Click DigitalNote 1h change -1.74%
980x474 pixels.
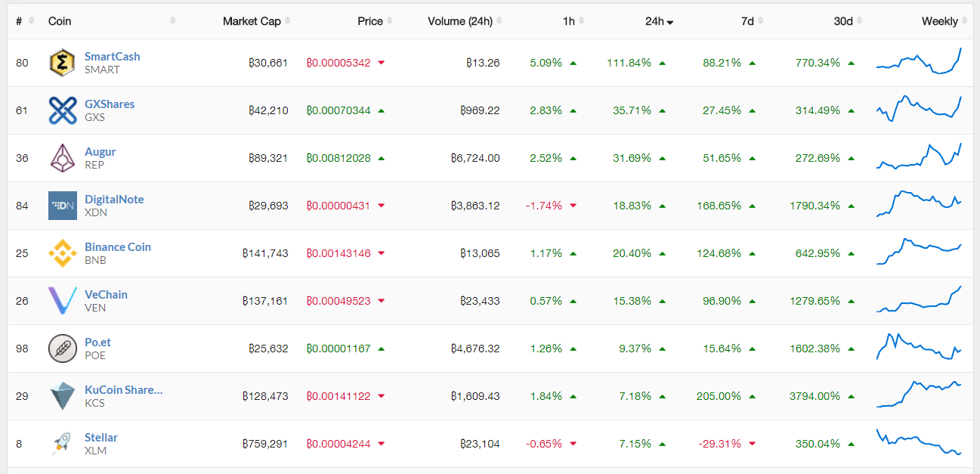(544, 206)
